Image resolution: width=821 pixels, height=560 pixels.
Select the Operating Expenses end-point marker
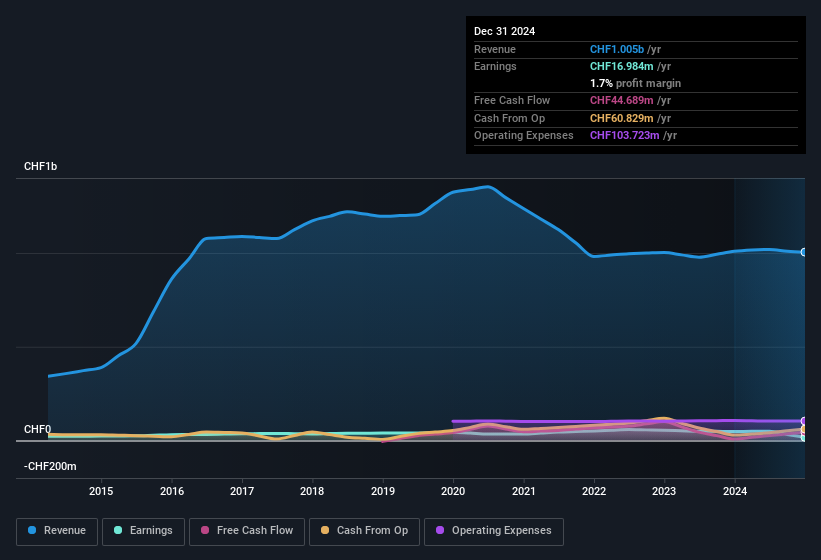804,421
